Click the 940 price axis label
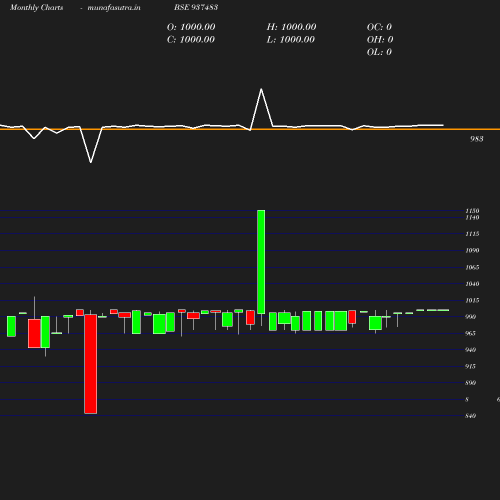Screen dimensions: 500x500 [471, 350]
